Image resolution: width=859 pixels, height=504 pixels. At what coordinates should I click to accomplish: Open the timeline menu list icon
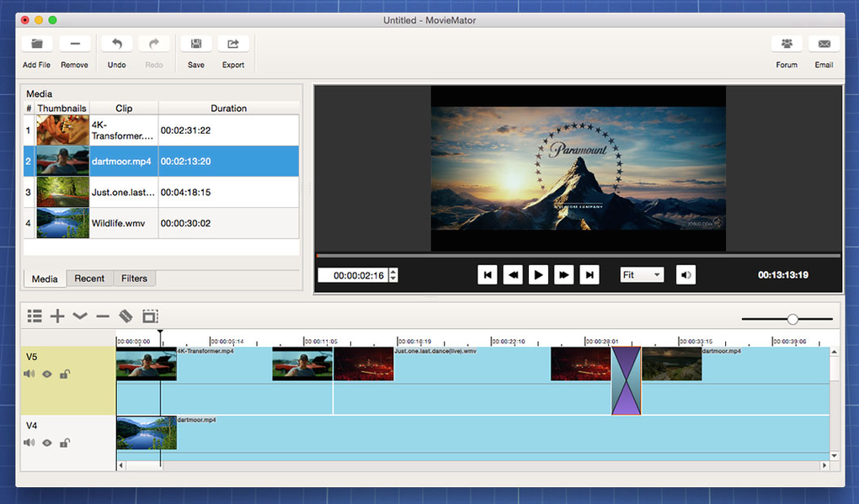click(x=35, y=316)
